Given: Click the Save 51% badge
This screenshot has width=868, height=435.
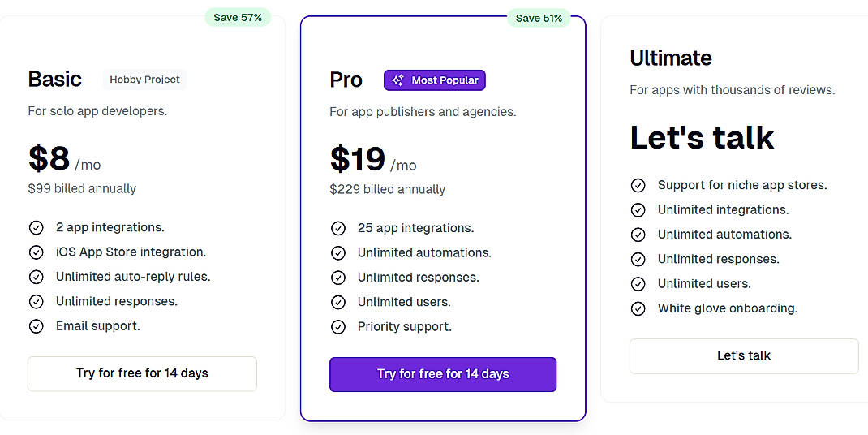Looking at the screenshot, I should click(x=539, y=18).
